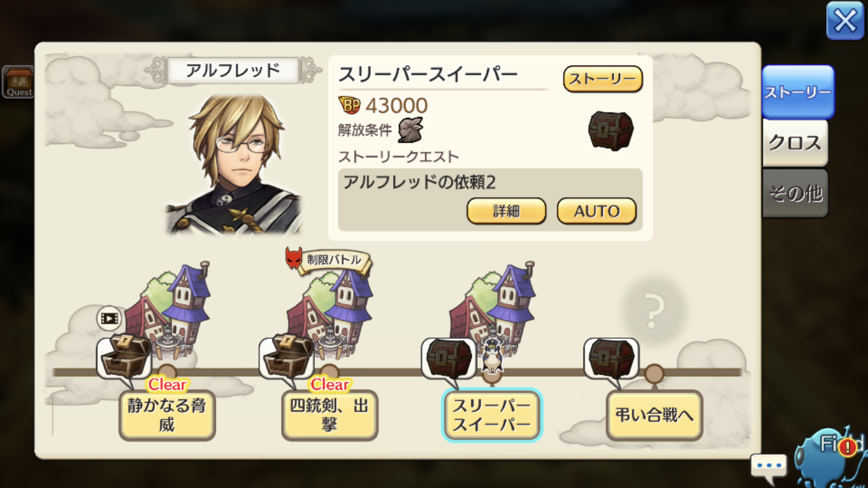868x488 pixels.
Task: Tap the closed chest above 弔い合戦へ
Action: (611, 357)
